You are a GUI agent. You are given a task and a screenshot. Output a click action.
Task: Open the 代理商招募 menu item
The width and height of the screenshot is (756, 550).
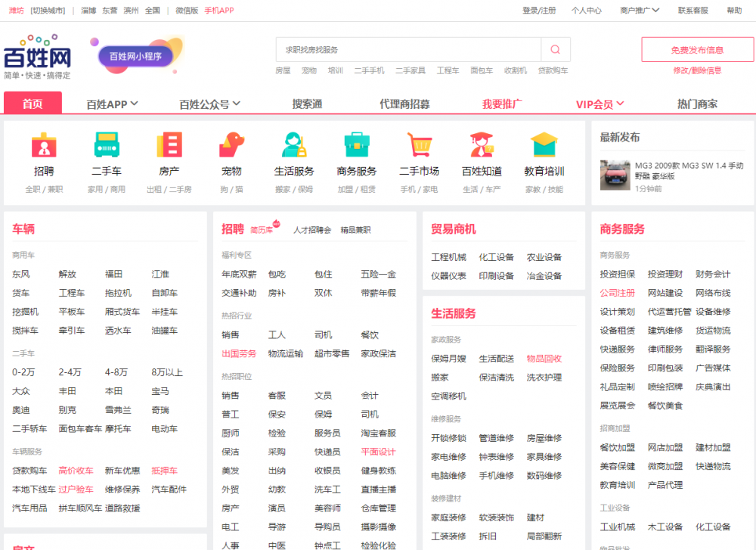[x=404, y=104]
